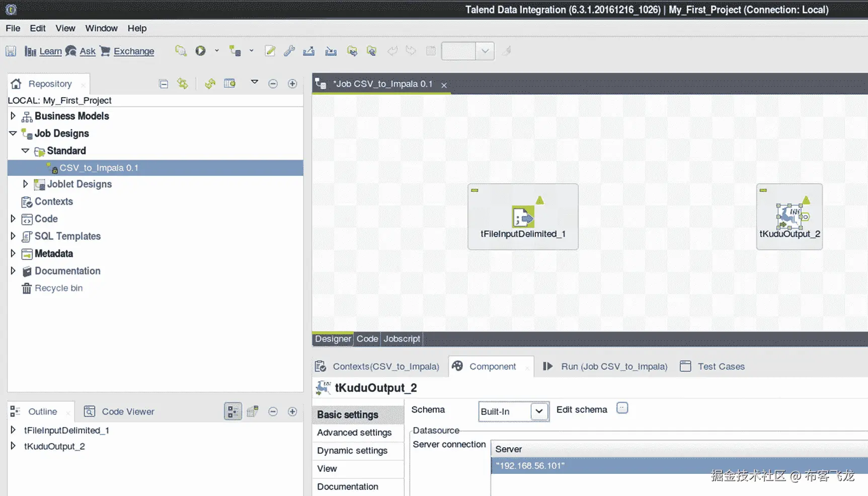Click the Run job play icon
The height and width of the screenshot is (496, 868).
click(200, 50)
